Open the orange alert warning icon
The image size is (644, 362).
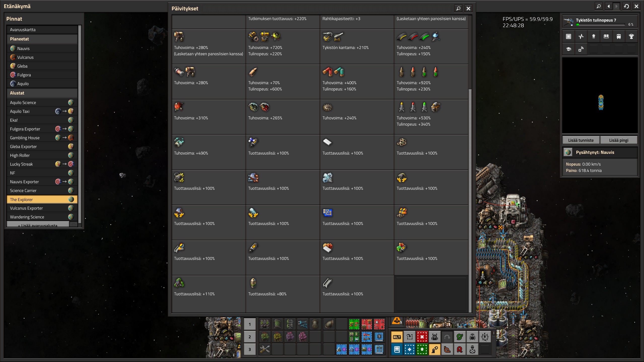coord(397,321)
